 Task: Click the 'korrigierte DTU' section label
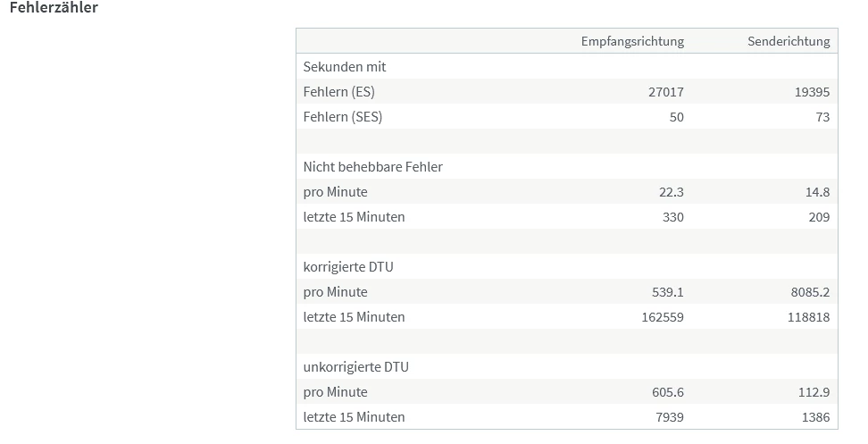click(350, 267)
